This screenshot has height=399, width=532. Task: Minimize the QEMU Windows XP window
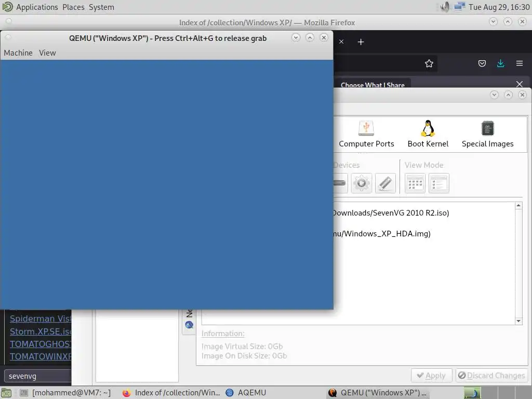point(296,37)
